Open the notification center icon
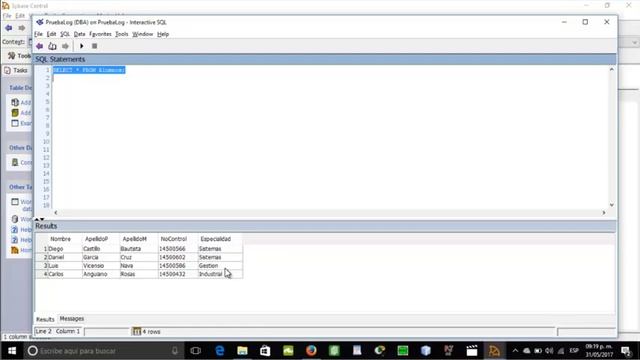The width and height of the screenshot is (640, 360). (x=625, y=351)
